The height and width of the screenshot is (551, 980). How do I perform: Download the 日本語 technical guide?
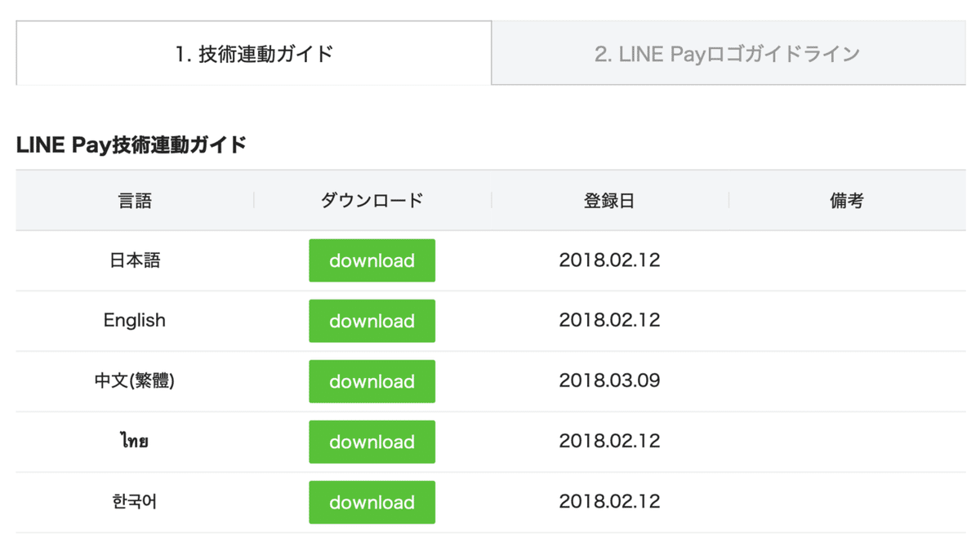pyautogui.click(x=372, y=260)
